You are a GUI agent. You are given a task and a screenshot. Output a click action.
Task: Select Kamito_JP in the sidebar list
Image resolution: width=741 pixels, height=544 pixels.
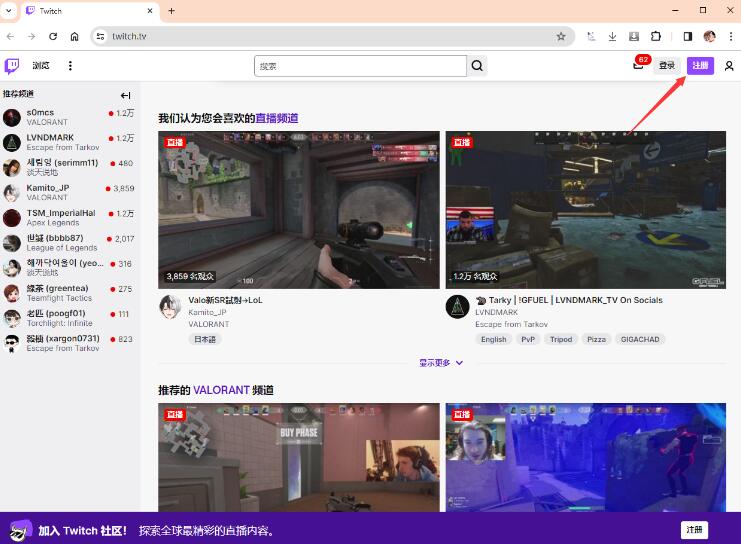(x=69, y=192)
